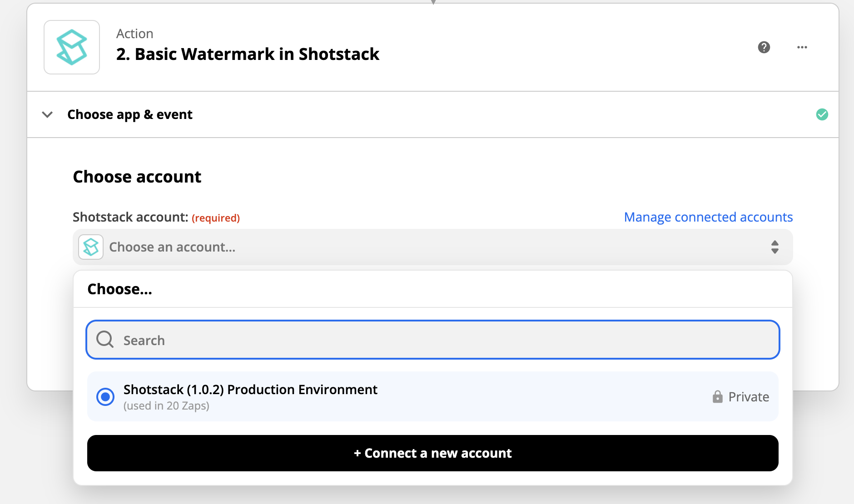Click the magnifier icon in Search box
The height and width of the screenshot is (504, 854).
(x=105, y=339)
